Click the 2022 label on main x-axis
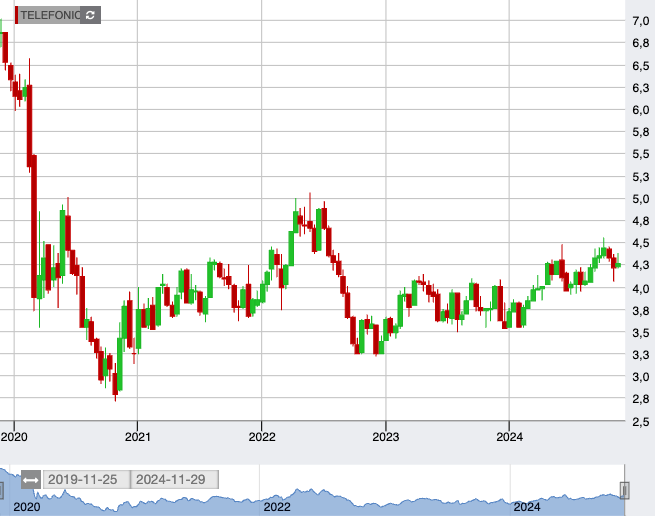 click(x=262, y=437)
